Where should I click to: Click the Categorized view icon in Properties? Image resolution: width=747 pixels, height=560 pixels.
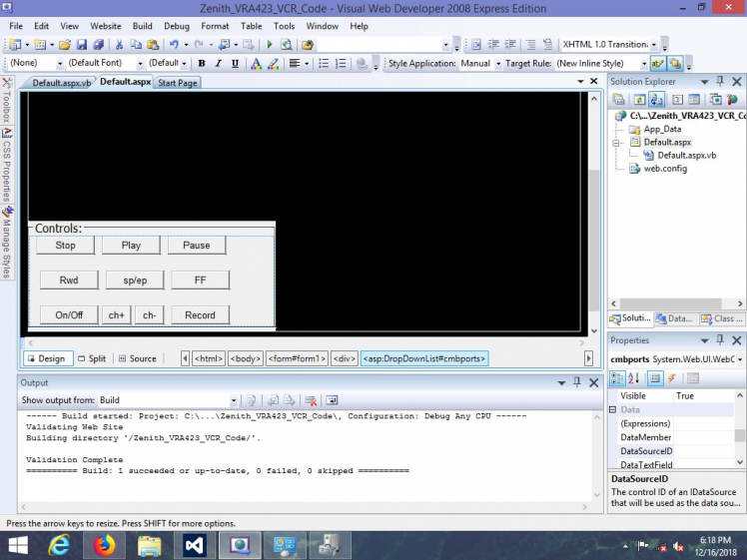click(617, 378)
